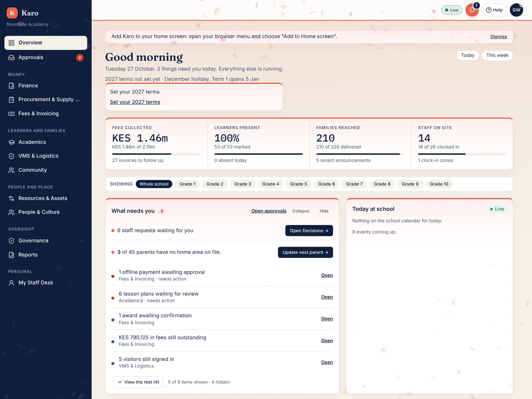532x399 pixels.
Task: Open the Approvals badge showing 2
Action: coord(80,57)
